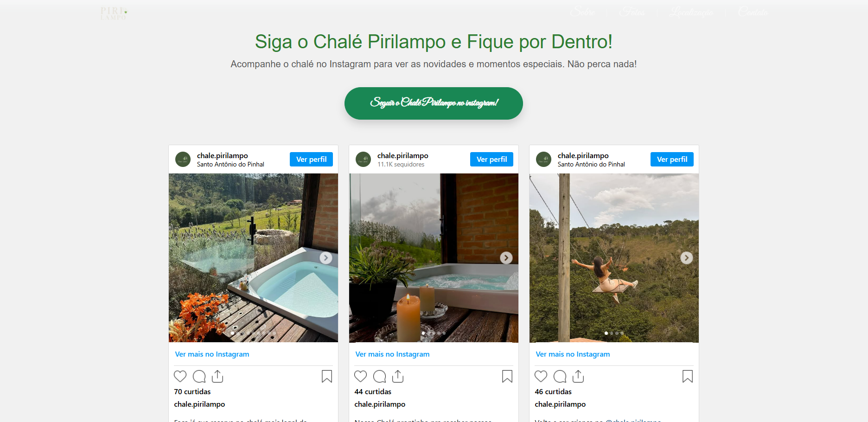
Task: Click Ver perfil on the middle post
Action: pyautogui.click(x=491, y=159)
